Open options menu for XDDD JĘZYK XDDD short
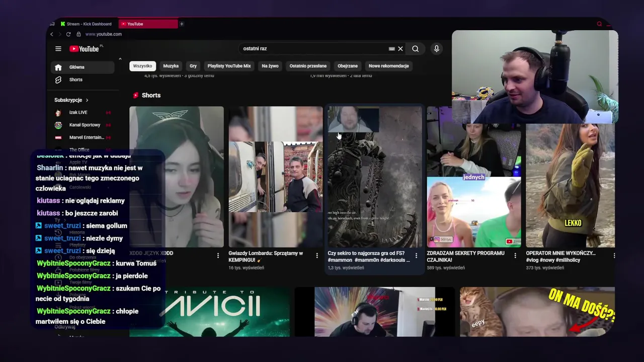This screenshot has width=644, height=362. click(218, 255)
